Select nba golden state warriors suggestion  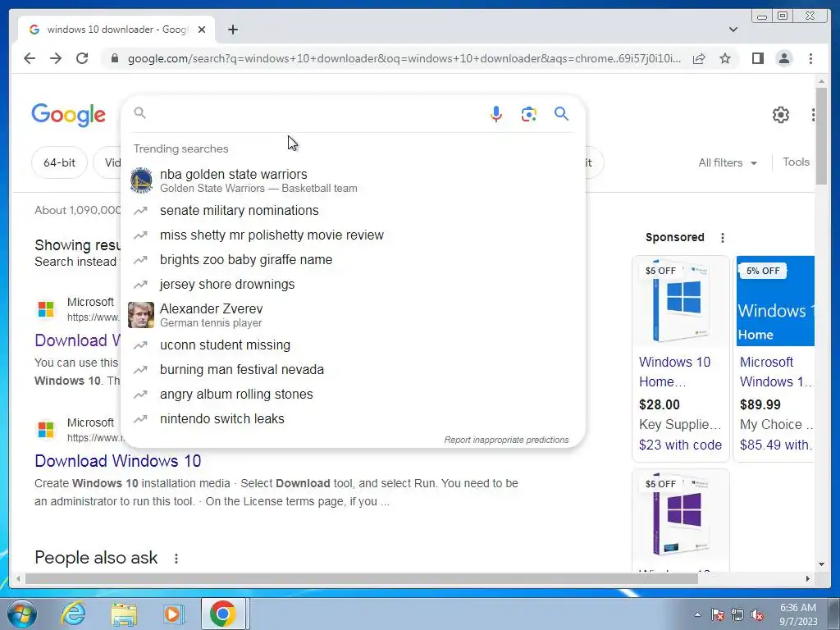point(354,180)
